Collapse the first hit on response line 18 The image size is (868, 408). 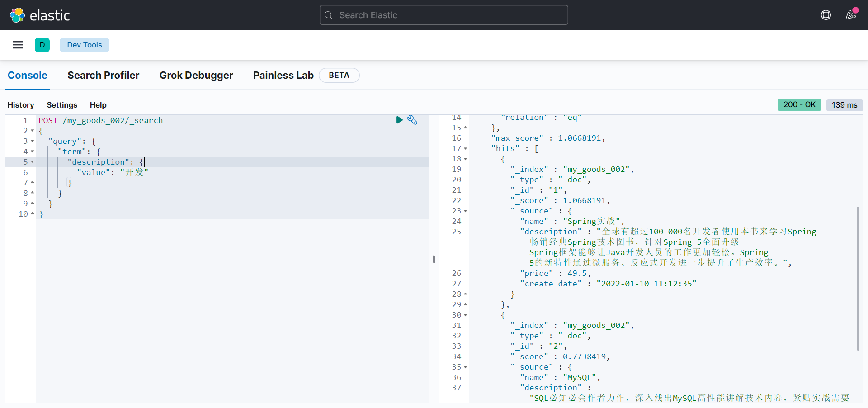click(465, 159)
